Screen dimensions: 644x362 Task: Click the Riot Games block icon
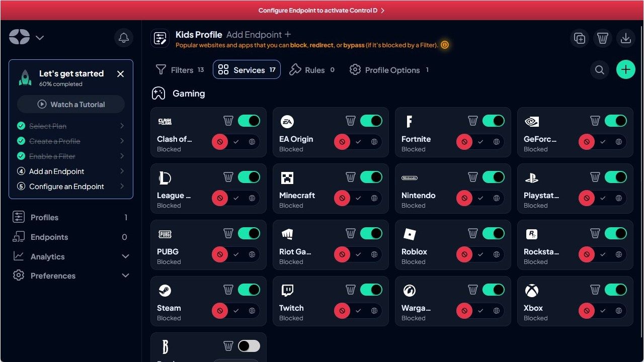342,254
